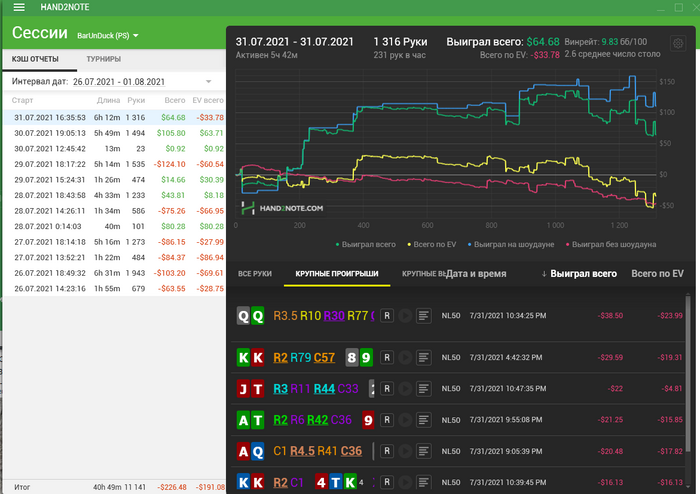Screen dimensions: 700x494
Task: Select session 28.07.2021 14:26:11
Action: coord(114,211)
